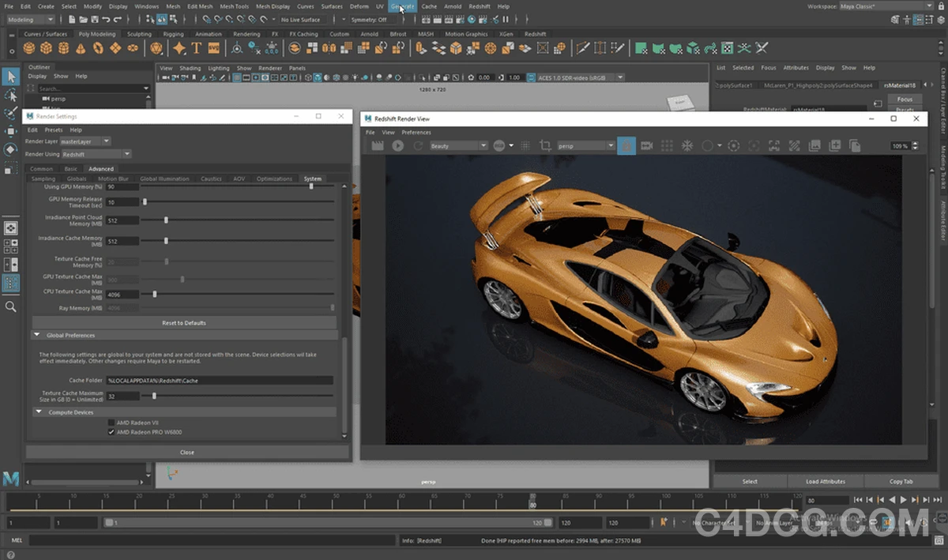The height and width of the screenshot is (560, 948).
Task: Click the SVG import shelf icon
Action: (213, 48)
